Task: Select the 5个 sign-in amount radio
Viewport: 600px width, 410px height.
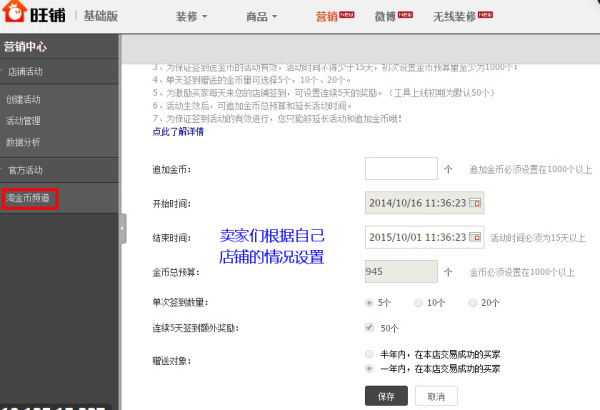Action: (x=369, y=303)
